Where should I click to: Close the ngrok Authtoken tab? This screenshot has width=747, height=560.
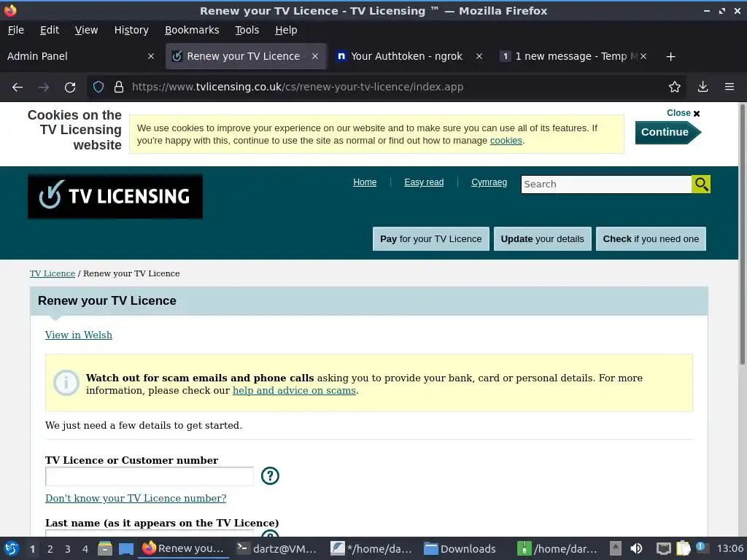(x=479, y=57)
